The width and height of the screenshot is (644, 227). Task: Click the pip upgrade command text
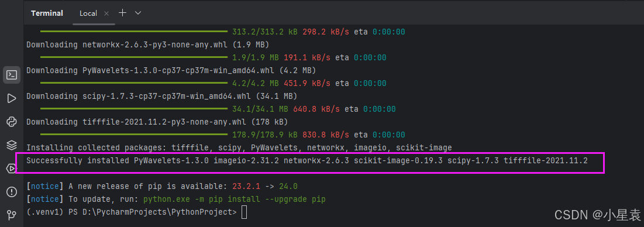[x=235, y=200]
